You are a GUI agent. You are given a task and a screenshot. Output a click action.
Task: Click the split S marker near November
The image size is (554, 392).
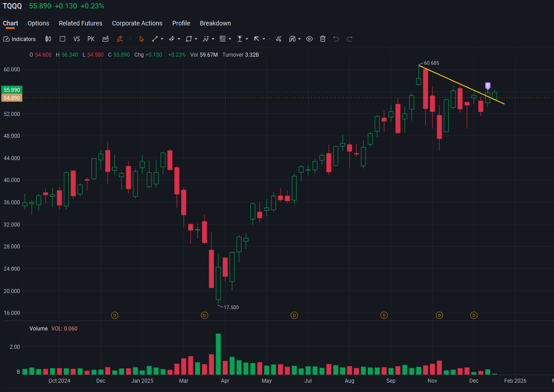click(439, 315)
